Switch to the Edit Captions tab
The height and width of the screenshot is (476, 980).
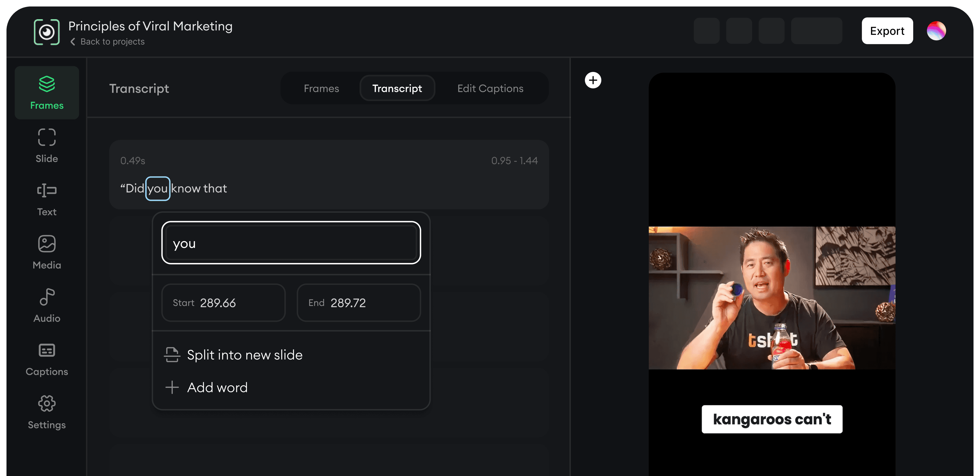(x=490, y=88)
